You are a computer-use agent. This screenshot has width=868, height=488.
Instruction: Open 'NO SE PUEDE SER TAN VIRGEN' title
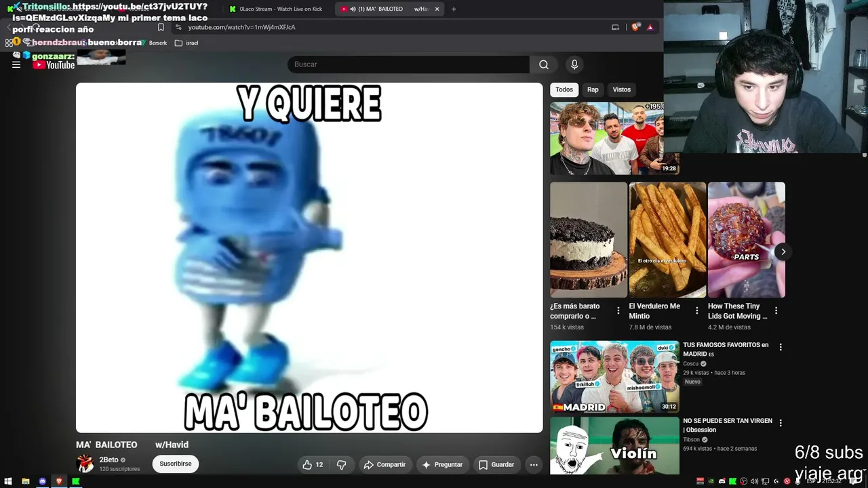click(x=728, y=425)
